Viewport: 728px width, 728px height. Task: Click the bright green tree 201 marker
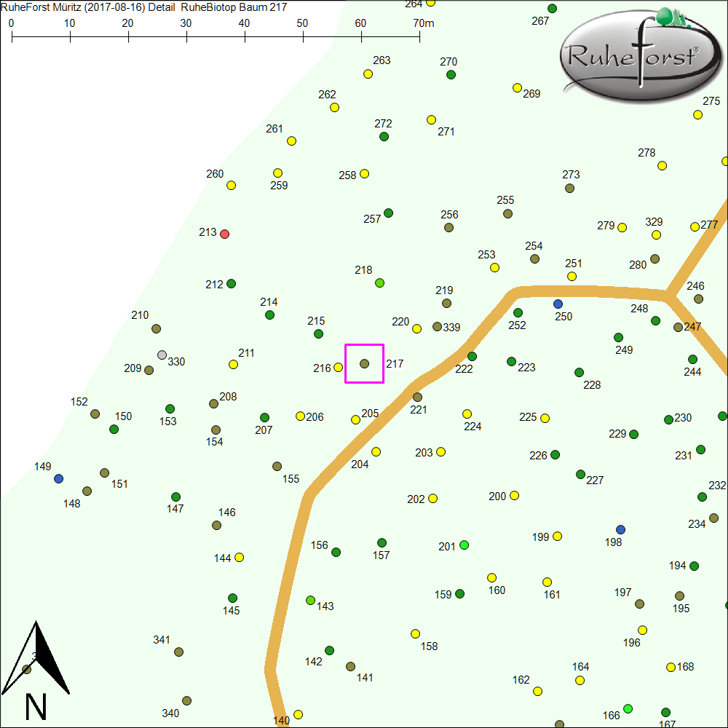tap(464, 545)
